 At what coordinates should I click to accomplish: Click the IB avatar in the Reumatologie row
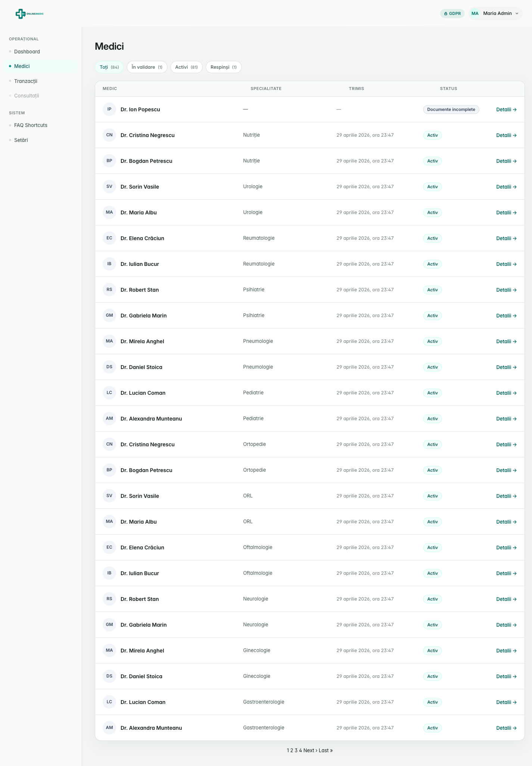click(x=109, y=264)
